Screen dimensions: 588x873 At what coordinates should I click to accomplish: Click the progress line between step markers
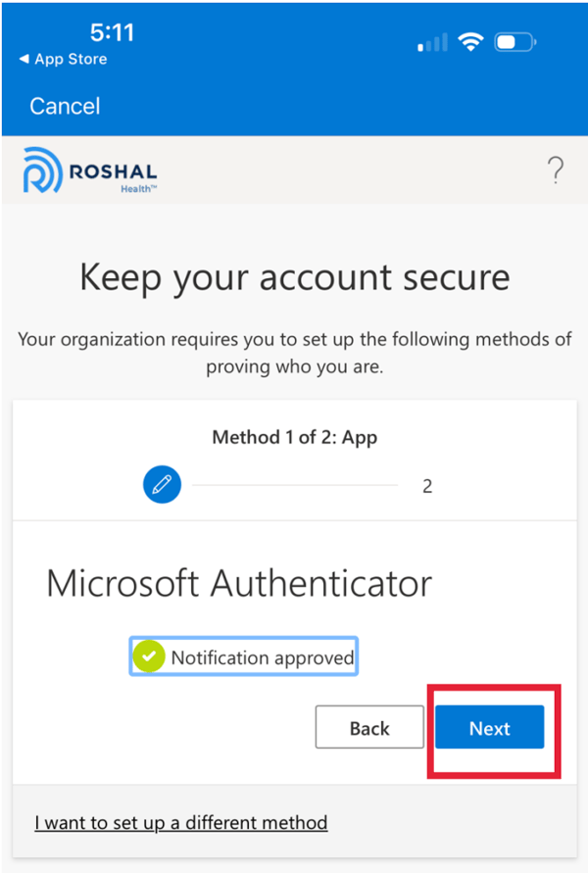pyautogui.click(x=294, y=484)
